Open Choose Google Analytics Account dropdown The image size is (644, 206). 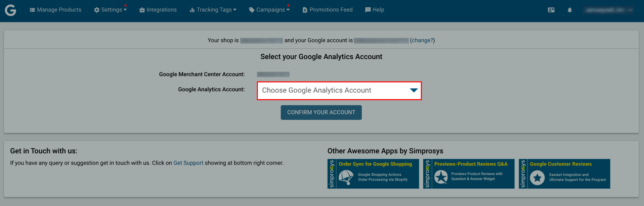pyautogui.click(x=339, y=91)
